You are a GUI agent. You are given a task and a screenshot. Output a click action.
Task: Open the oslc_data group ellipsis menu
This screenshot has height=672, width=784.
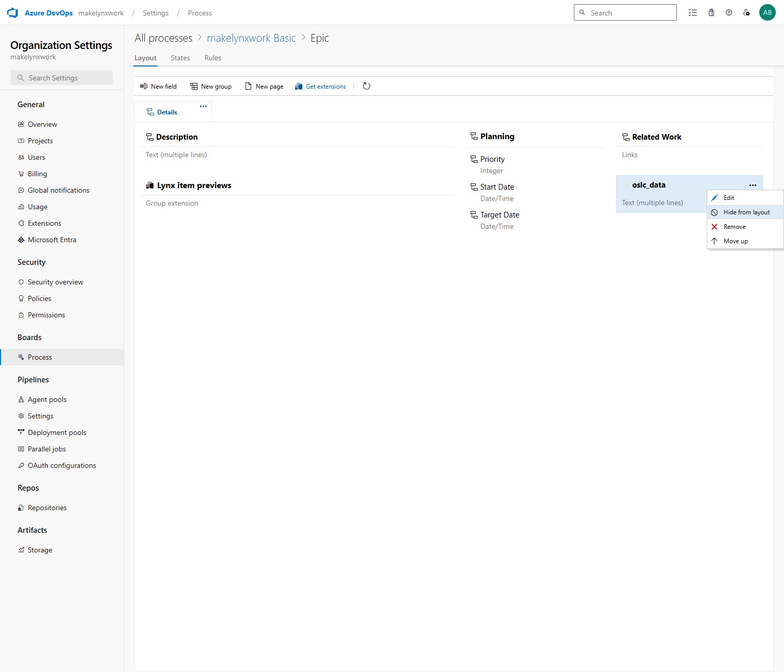[x=753, y=185]
